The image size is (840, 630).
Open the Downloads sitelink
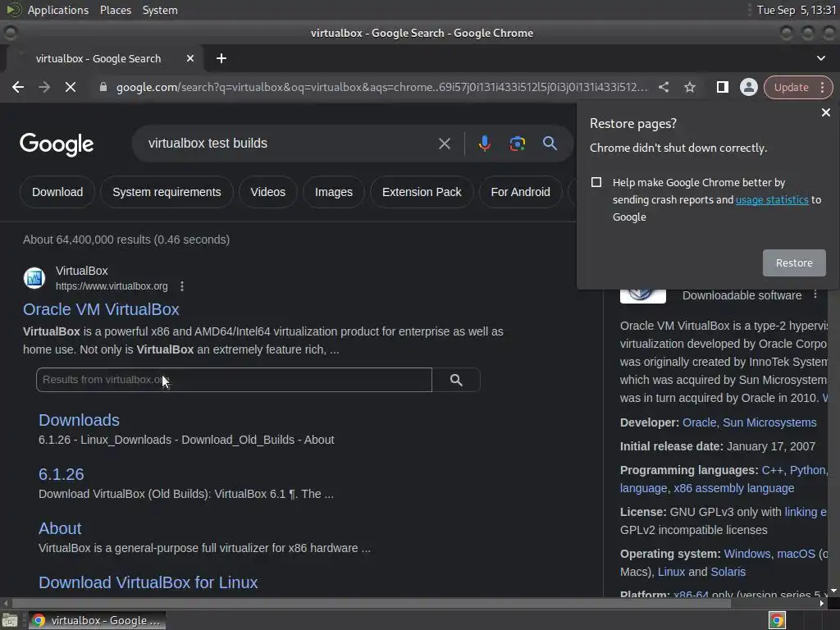click(79, 420)
